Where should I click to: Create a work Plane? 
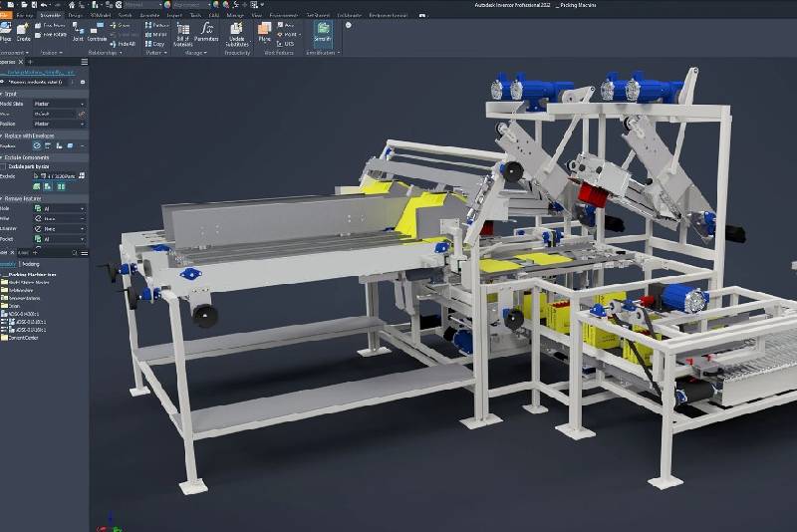(x=264, y=32)
